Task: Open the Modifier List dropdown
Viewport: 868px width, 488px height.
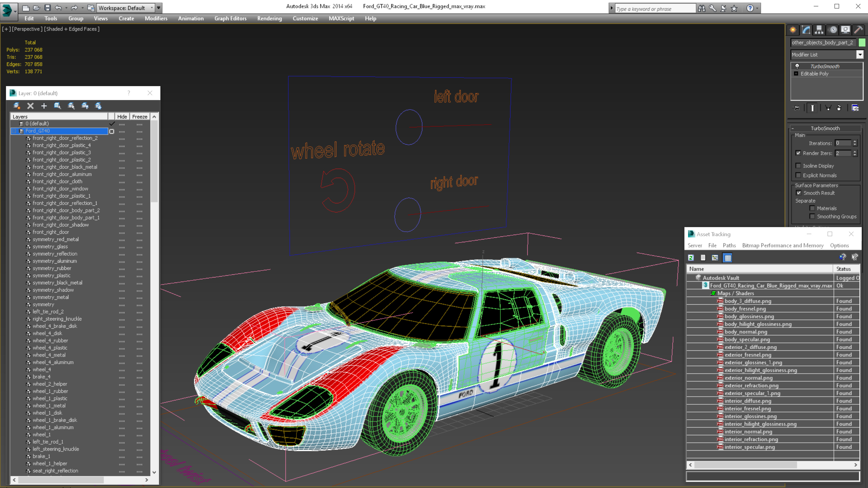Action: click(x=860, y=54)
